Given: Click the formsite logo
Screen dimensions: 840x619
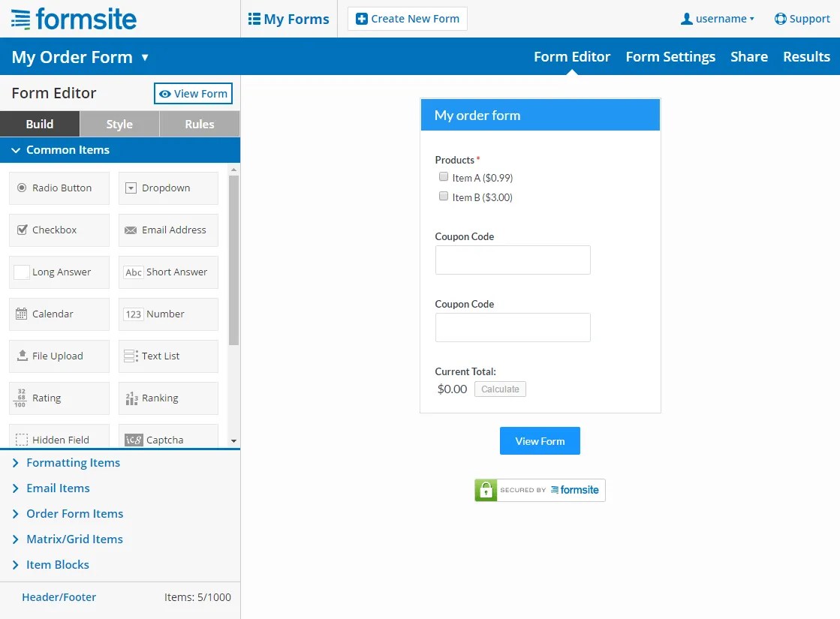Looking at the screenshot, I should [74, 19].
